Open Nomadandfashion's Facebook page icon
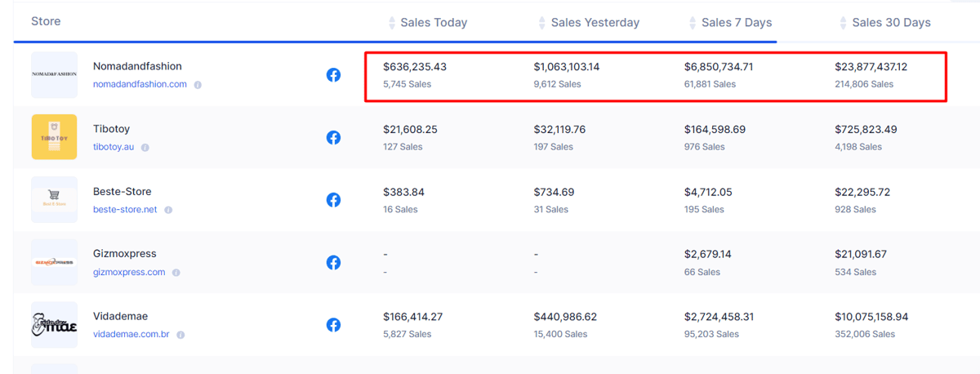Screen dimensions: 980x374 pyautogui.click(x=333, y=75)
